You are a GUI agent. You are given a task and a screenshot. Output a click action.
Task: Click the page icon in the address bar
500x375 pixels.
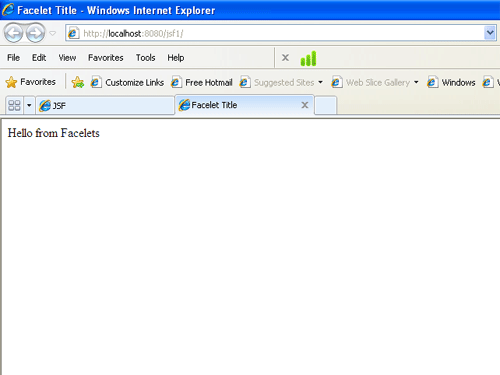[x=73, y=33]
